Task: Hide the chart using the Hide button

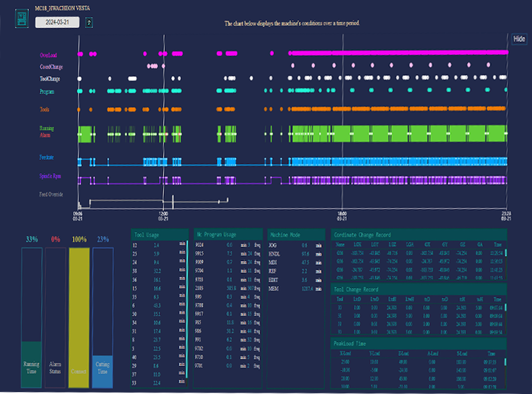Action: pyautogui.click(x=519, y=39)
